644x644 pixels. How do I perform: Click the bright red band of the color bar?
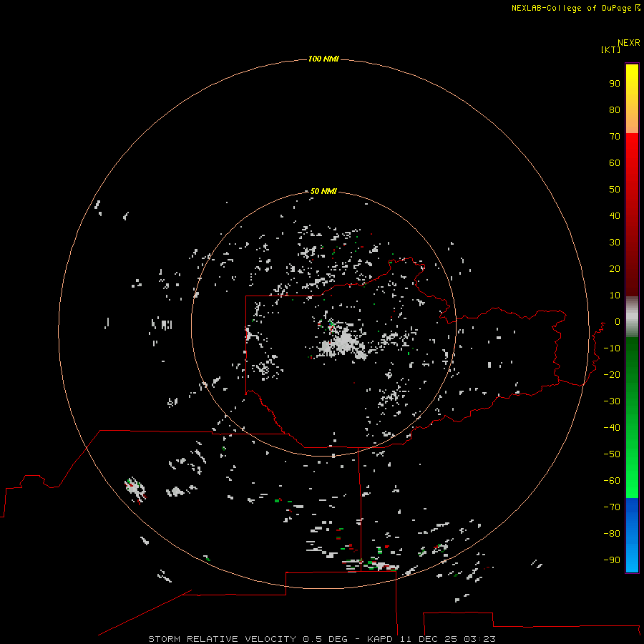tap(632, 172)
